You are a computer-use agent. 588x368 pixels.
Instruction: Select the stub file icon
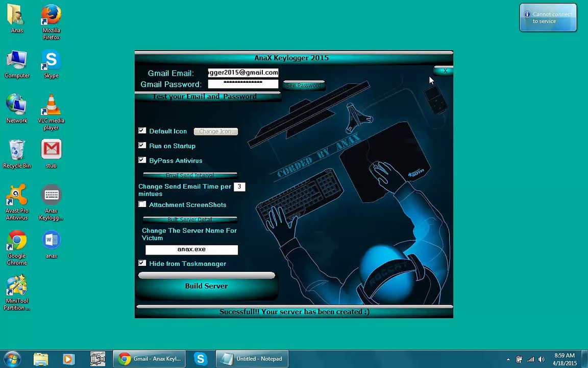pos(51,154)
